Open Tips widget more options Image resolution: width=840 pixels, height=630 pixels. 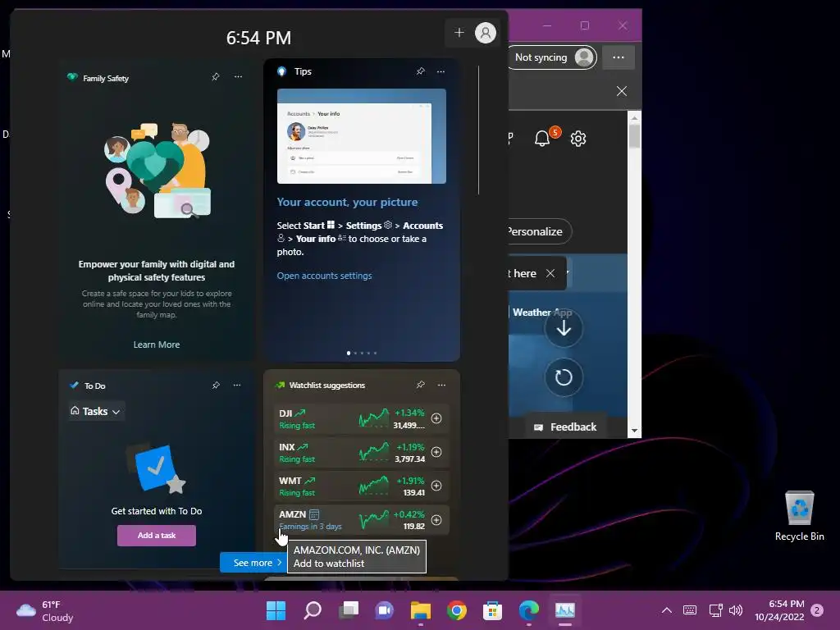[441, 71]
